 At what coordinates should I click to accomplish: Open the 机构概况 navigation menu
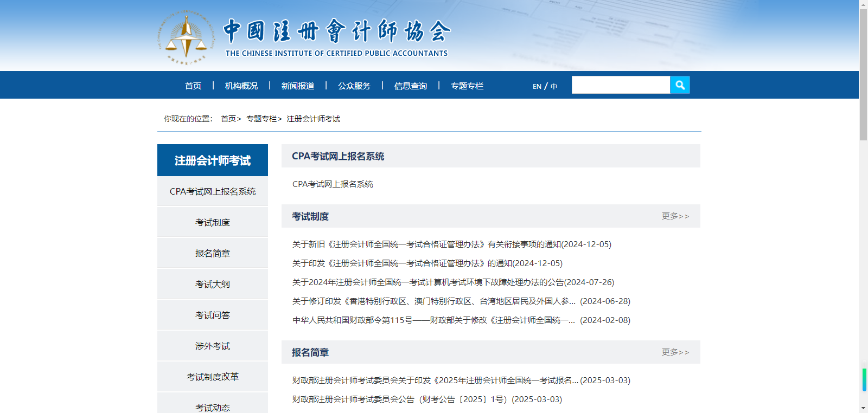click(241, 86)
